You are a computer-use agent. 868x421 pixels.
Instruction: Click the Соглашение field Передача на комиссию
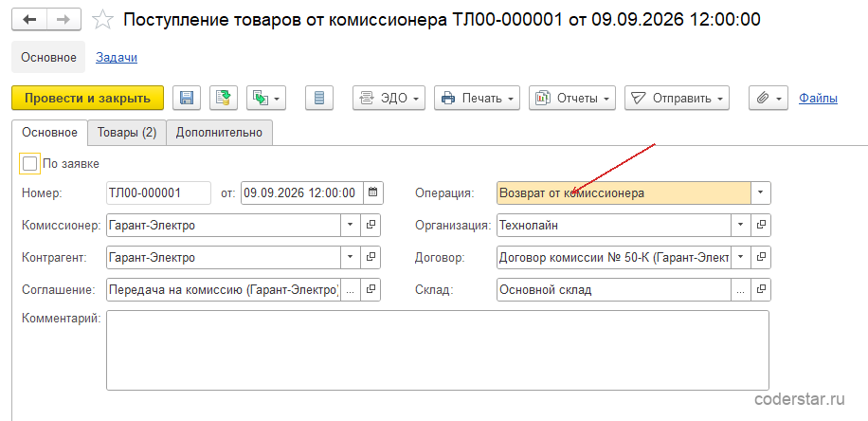(223, 289)
